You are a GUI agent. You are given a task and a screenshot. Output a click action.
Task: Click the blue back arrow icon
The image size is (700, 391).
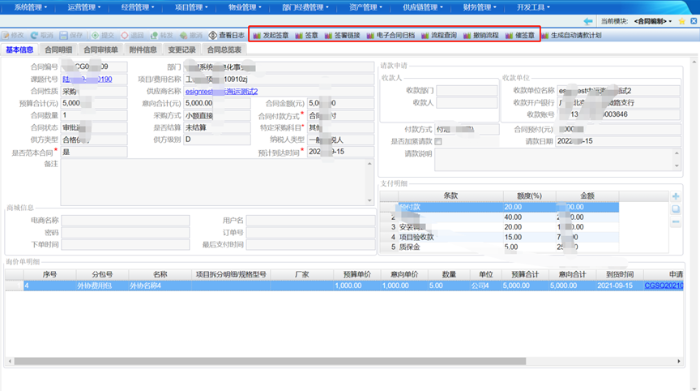coord(588,21)
